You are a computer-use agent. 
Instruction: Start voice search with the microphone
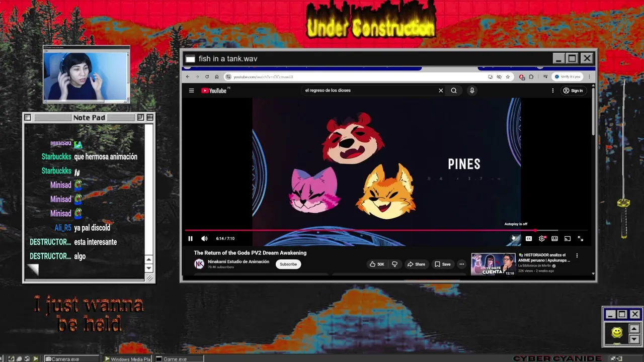point(472,90)
